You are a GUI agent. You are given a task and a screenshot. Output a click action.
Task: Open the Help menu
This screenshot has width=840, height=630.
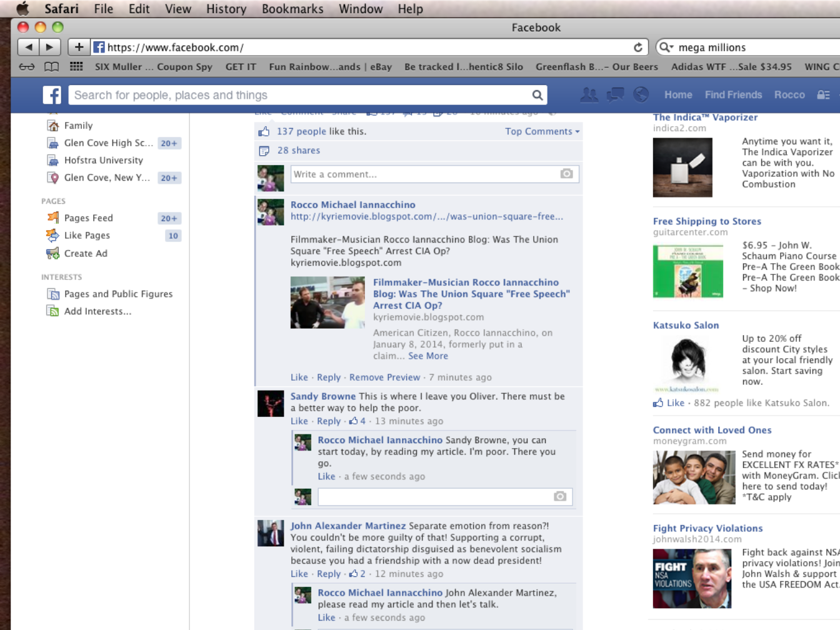(411, 9)
